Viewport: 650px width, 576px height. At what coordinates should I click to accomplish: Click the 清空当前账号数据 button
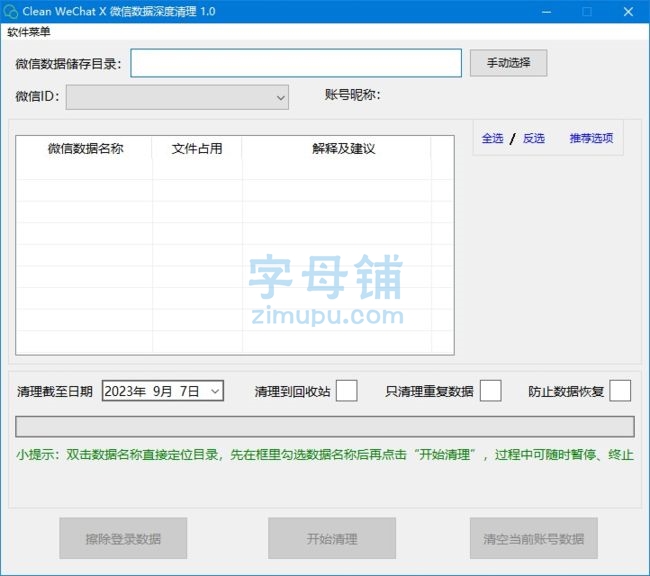[534, 538]
